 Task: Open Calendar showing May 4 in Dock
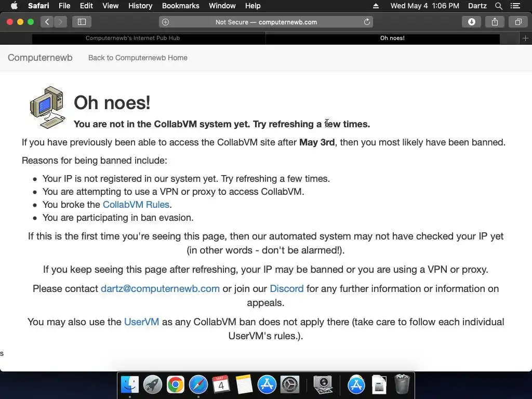pos(221,385)
